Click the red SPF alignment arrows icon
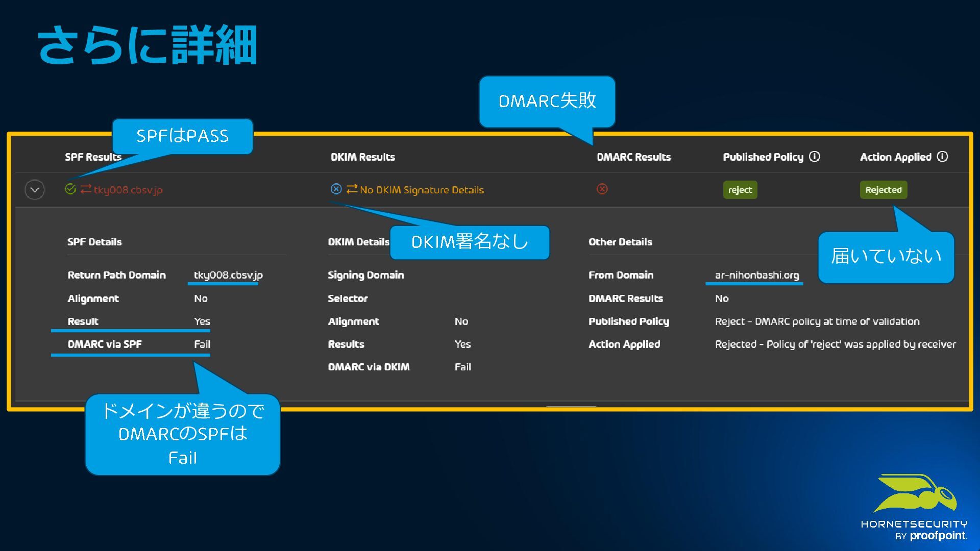This screenshot has width=980, height=551. coord(86,189)
